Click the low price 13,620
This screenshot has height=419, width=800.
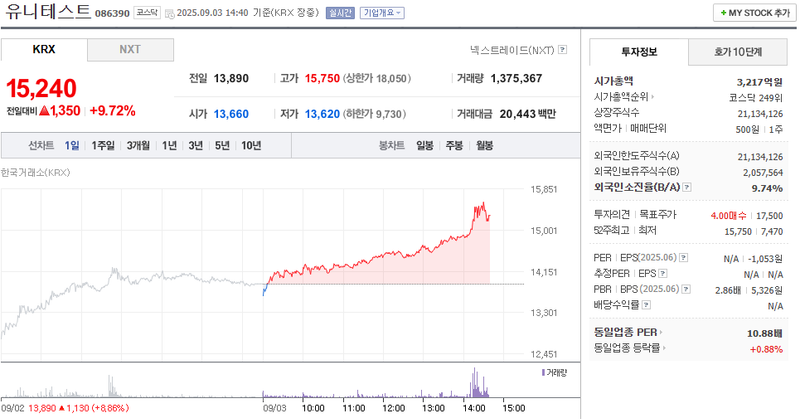click(x=322, y=114)
